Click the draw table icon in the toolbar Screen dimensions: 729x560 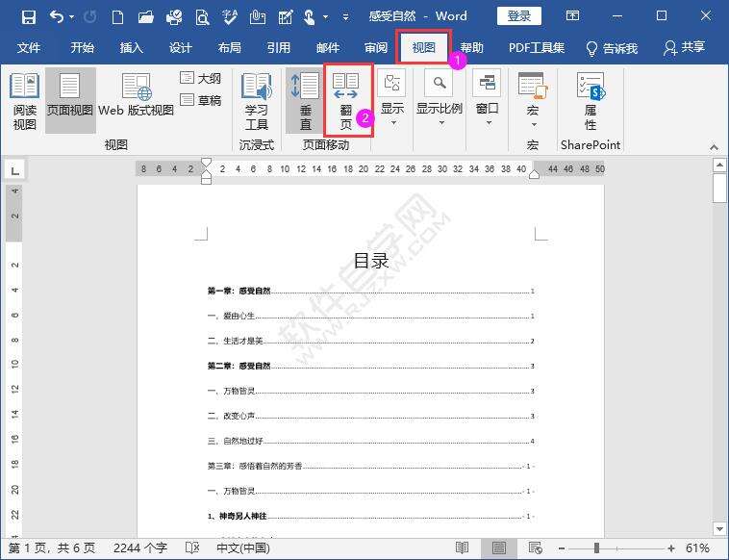pyautogui.click(x=285, y=17)
